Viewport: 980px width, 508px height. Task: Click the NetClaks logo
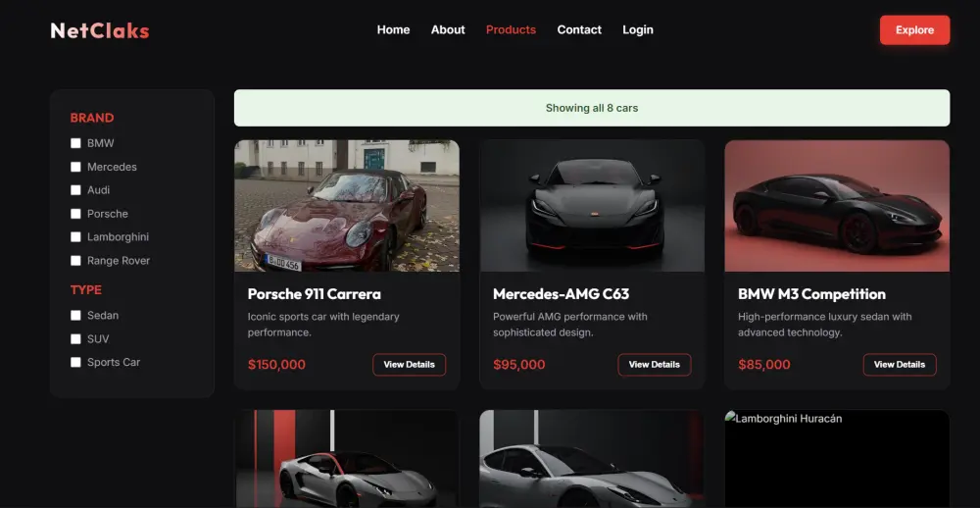pos(100,30)
